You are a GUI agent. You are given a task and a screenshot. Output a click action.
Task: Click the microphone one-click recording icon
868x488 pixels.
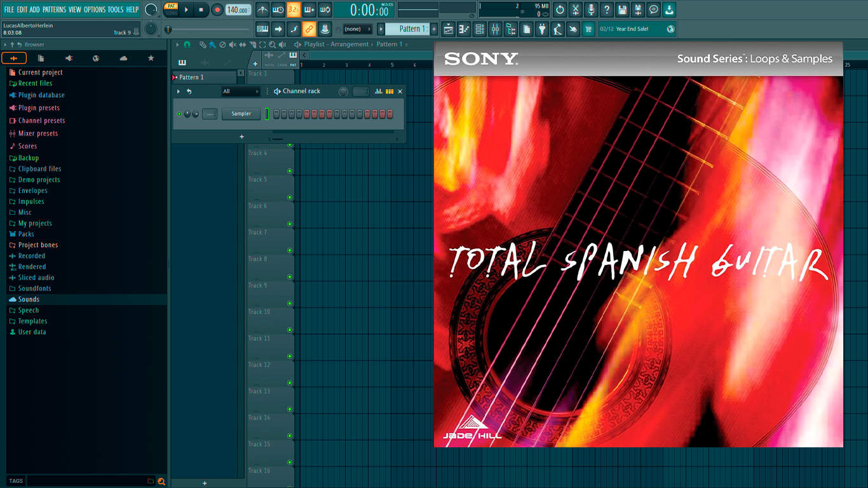(591, 10)
